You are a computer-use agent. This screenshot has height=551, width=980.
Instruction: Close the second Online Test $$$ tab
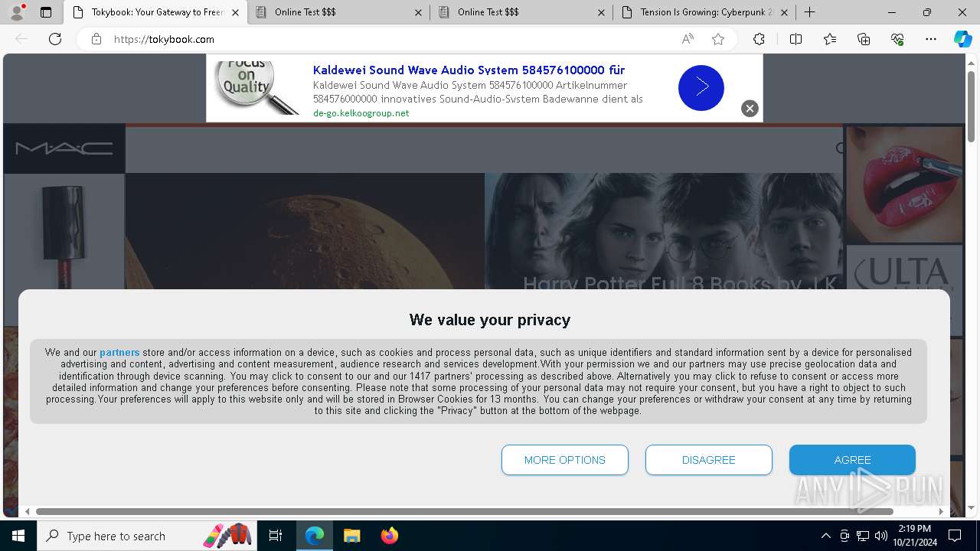(601, 12)
